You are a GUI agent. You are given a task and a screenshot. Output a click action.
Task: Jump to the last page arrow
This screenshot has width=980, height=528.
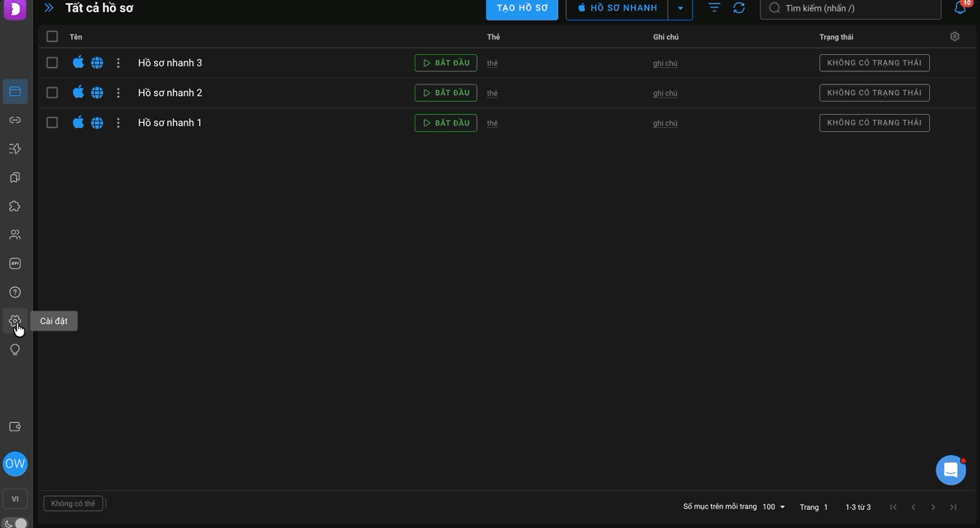point(953,507)
